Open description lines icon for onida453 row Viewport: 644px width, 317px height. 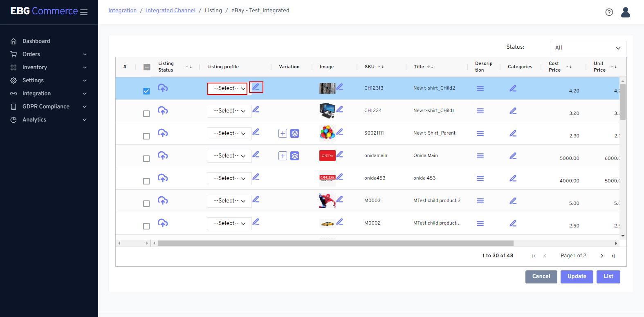point(480,178)
